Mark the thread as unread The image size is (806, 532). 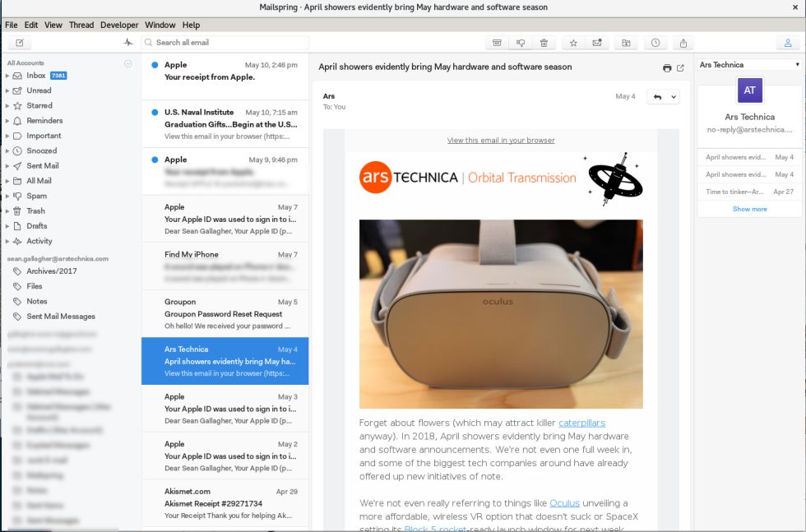point(597,43)
